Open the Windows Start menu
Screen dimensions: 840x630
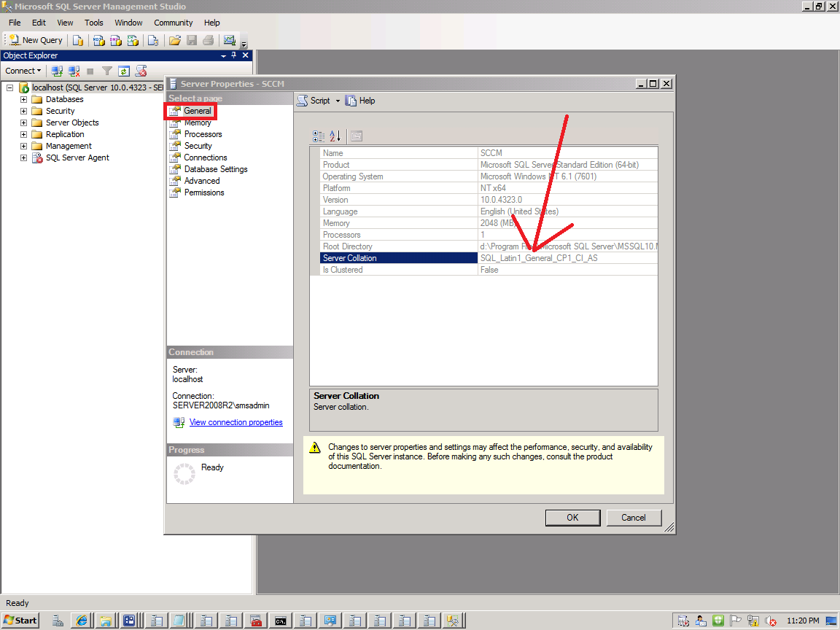click(20, 621)
